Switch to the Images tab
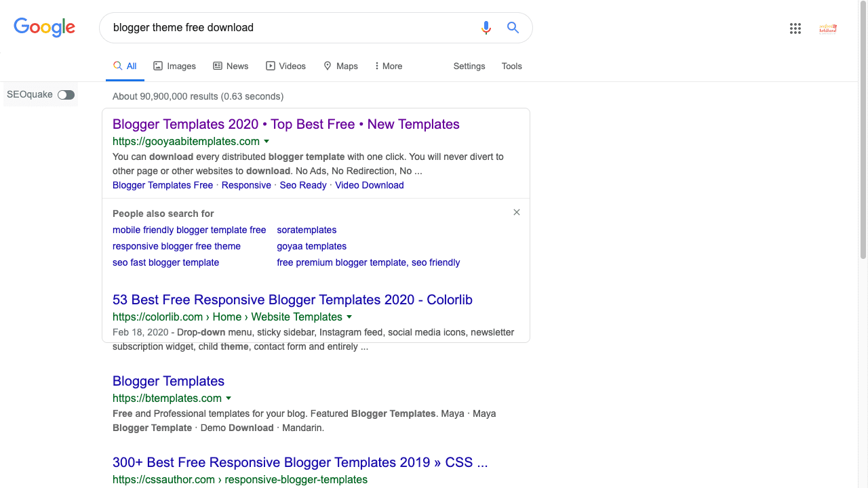 (x=174, y=66)
